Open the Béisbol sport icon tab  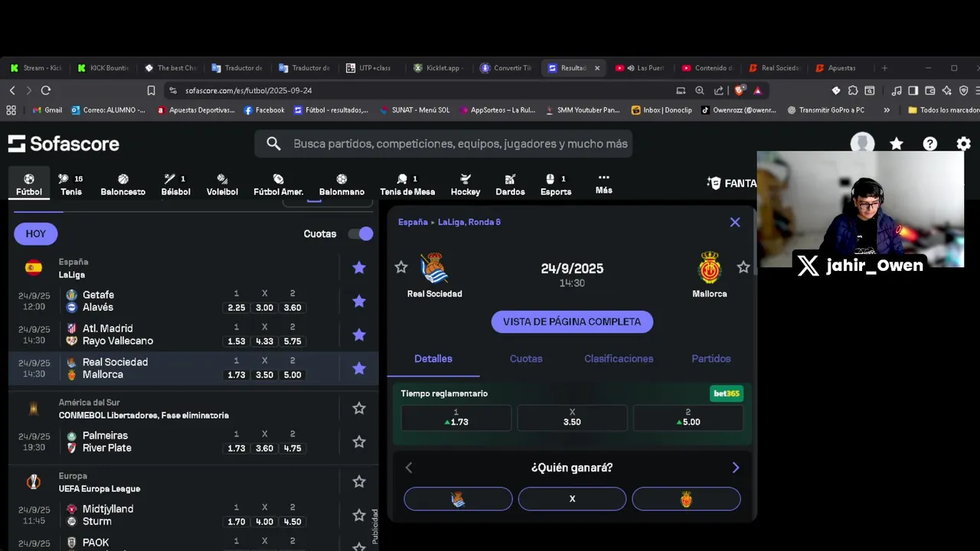click(175, 184)
